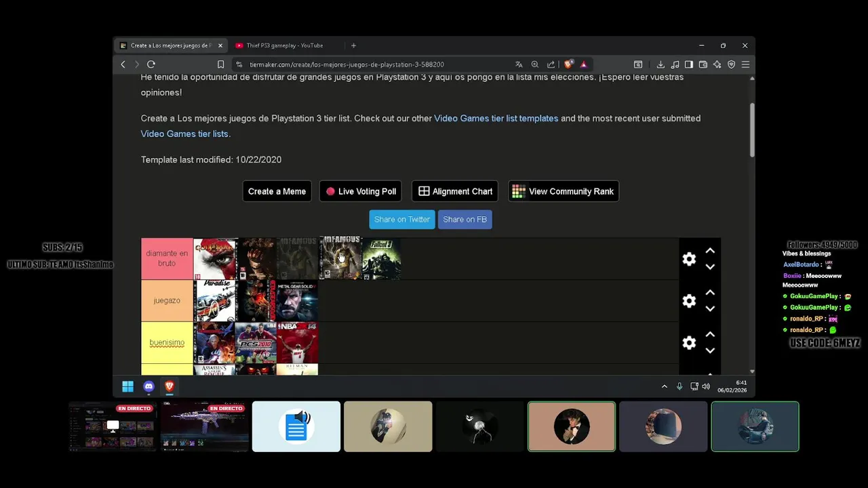
Task: Show hidden system tray icons chevron
Action: click(x=665, y=386)
